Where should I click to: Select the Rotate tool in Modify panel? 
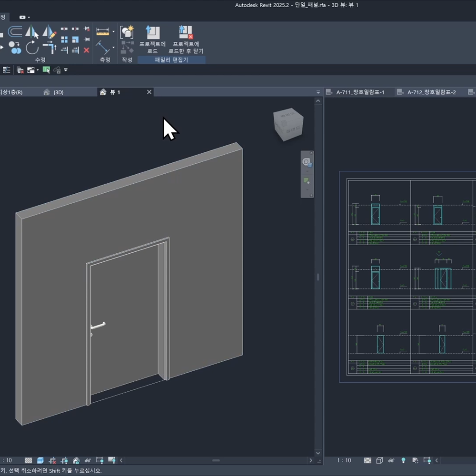coord(32,48)
